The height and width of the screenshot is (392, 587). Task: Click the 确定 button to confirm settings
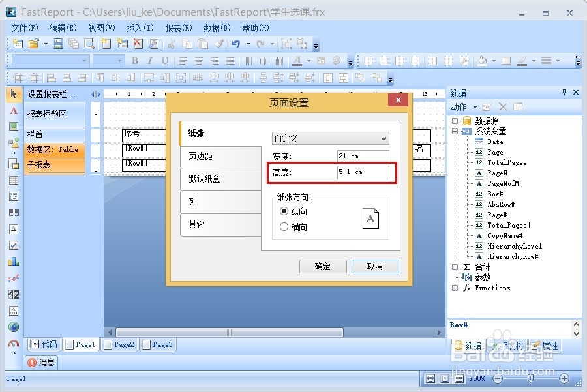323,266
